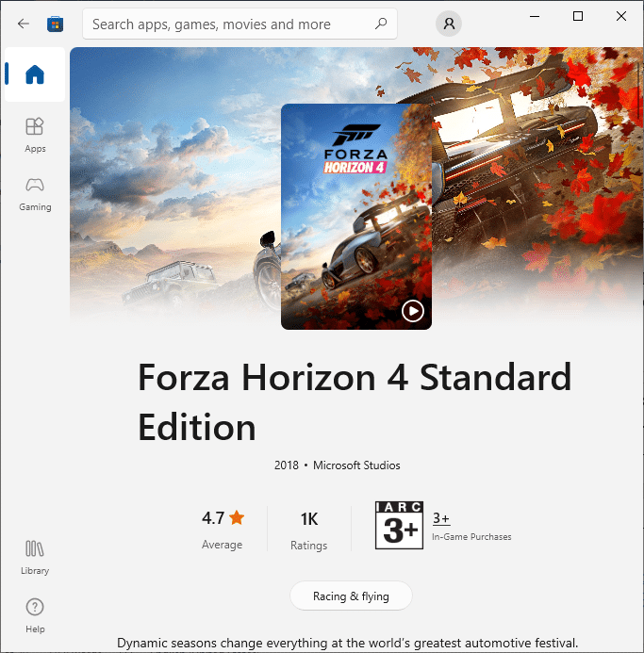Screen dimensions: 644x653
Task: Click the 4.7 Average rating
Action: tap(223, 530)
